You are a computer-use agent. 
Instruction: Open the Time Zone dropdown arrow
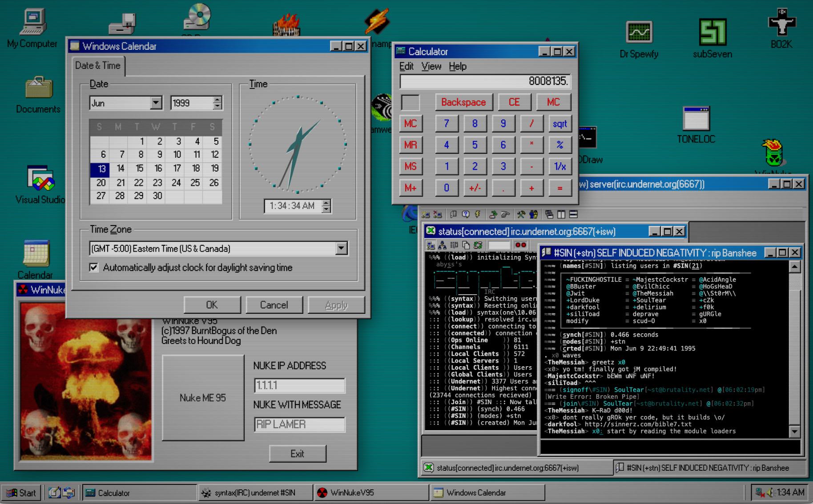pyautogui.click(x=341, y=248)
